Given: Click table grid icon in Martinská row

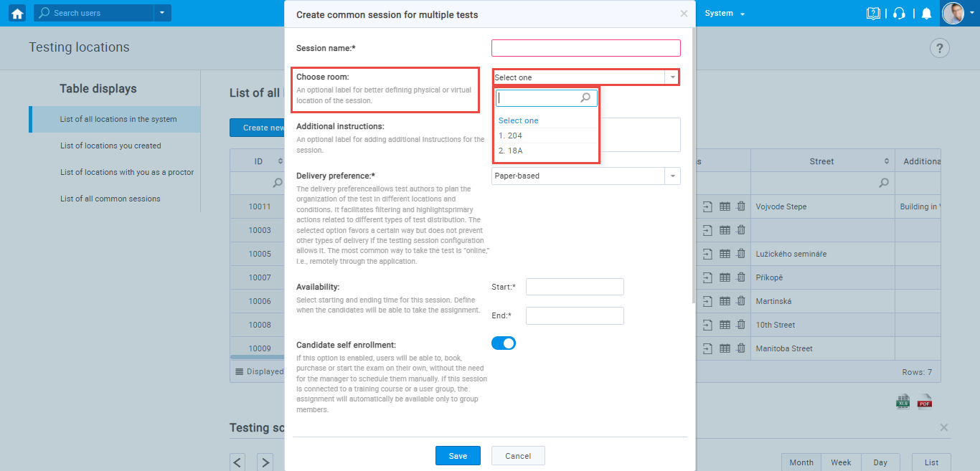Looking at the screenshot, I should click(725, 301).
